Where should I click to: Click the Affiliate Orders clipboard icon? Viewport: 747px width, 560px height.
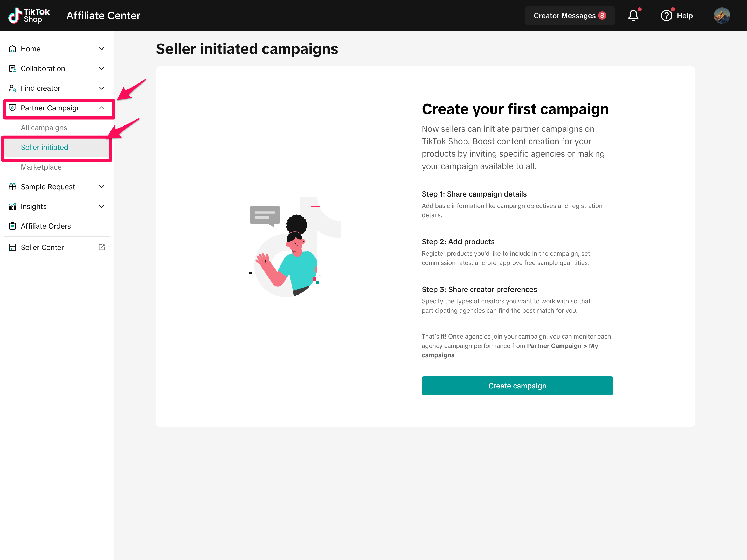[x=12, y=226]
